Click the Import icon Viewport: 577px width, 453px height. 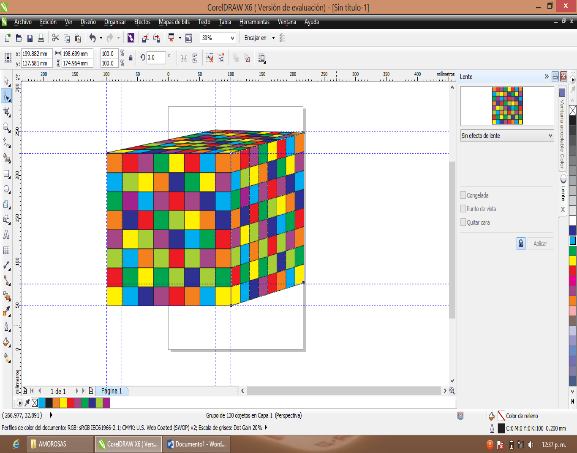click(x=145, y=38)
